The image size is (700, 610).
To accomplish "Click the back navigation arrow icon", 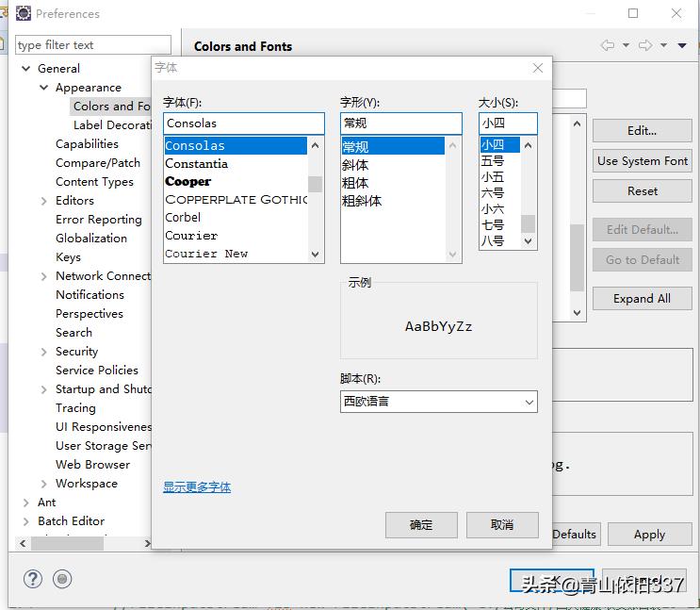I will point(608,45).
